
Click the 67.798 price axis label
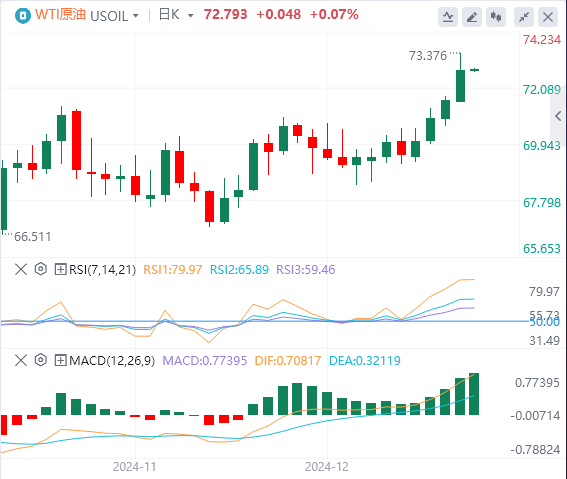(x=542, y=202)
